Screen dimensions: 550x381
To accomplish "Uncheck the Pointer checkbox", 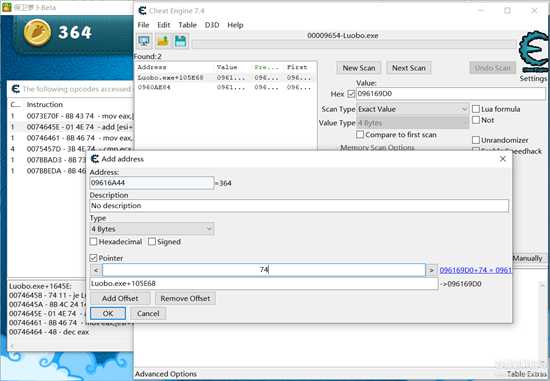I will (x=93, y=258).
